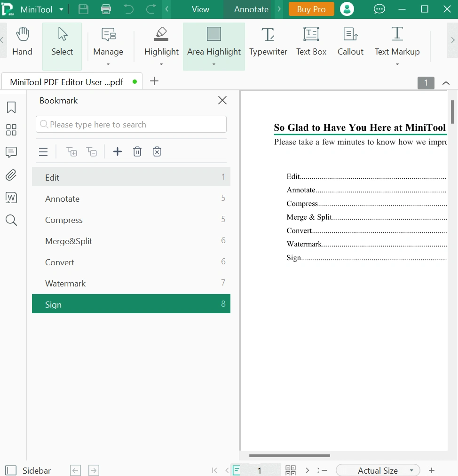Image resolution: width=458 pixels, height=476 pixels.
Task: Zoom in with the plus button
Action: click(432, 470)
